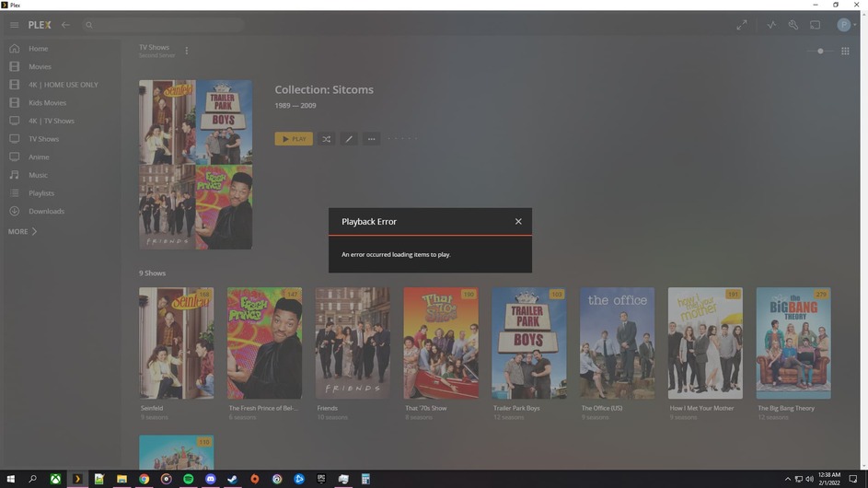Click the Trailer Park Boys title link
Viewport: 868px width, 488px height.
point(516,408)
